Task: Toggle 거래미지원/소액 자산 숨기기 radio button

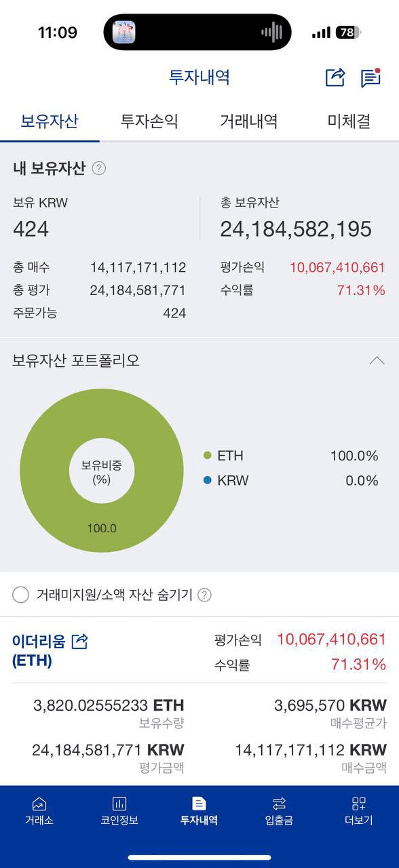Action: click(x=20, y=595)
